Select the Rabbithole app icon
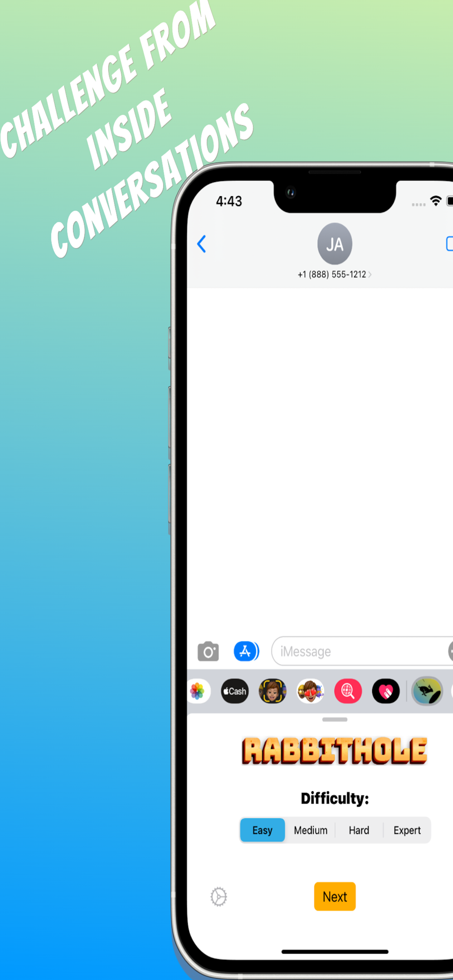The width and height of the screenshot is (453, 980). click(427, 691)
